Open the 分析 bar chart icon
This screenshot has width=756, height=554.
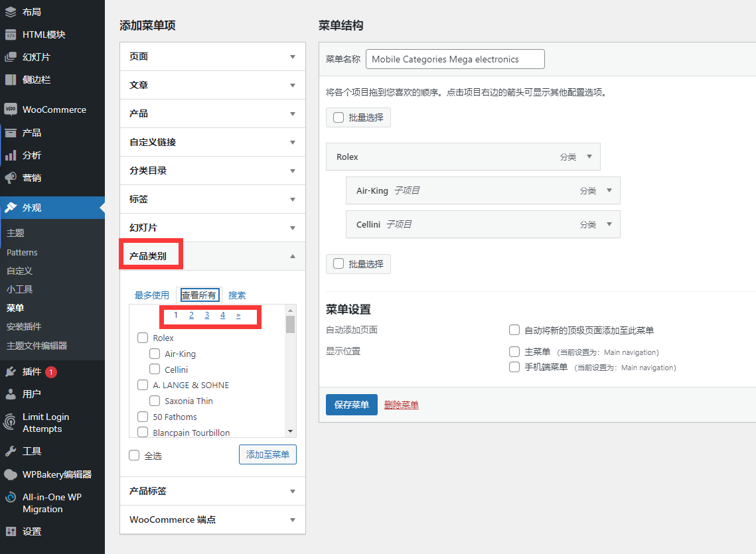click(11, 155)
